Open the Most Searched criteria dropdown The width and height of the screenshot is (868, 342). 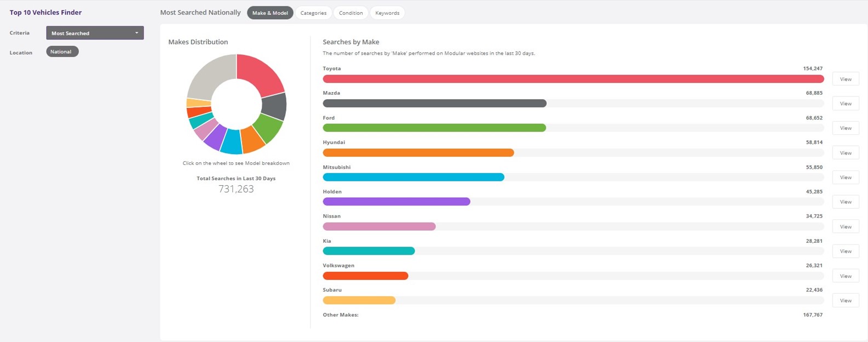[x=95, y=33]
